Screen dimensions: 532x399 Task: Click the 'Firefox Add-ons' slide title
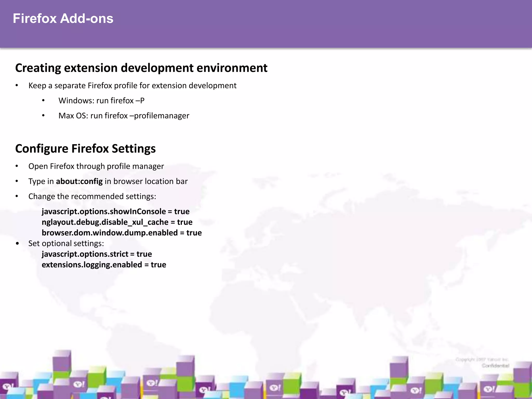point(63,19)
